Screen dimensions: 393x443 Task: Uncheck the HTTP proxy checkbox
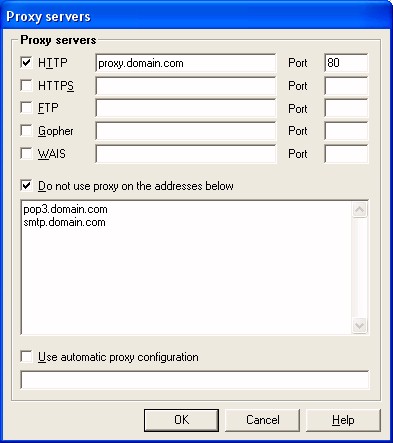[26, 62]
